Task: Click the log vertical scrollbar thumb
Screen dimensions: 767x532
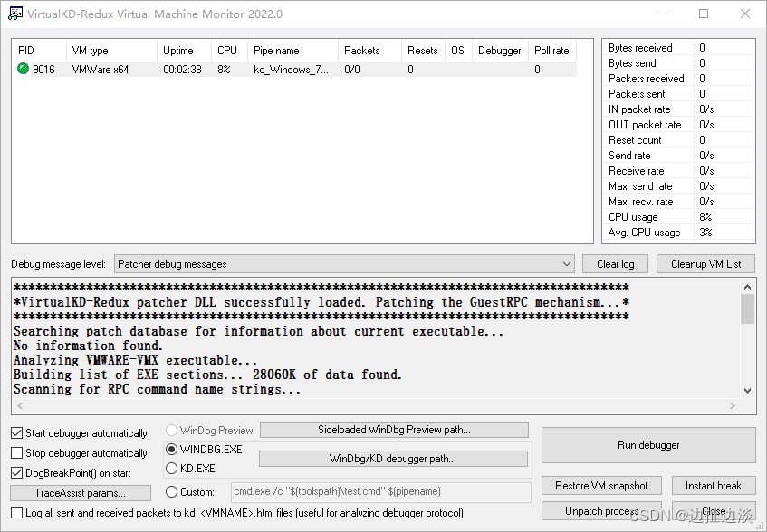Action: pos(747,309)
